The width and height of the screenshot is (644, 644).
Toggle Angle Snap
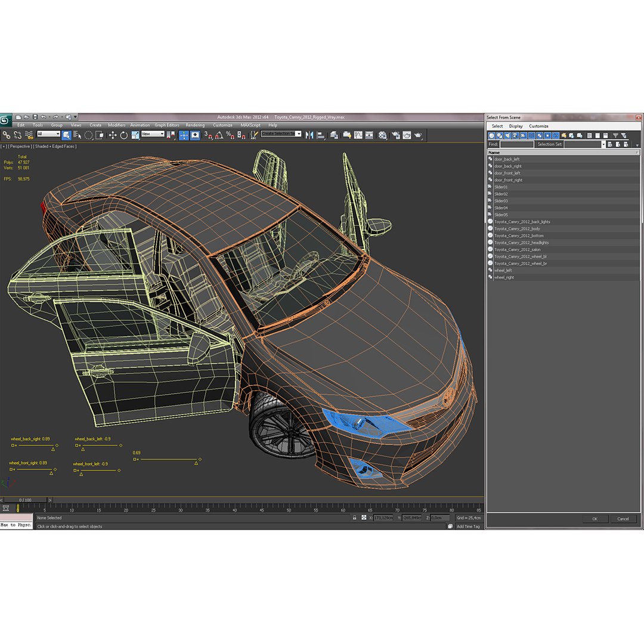point(219,135)
